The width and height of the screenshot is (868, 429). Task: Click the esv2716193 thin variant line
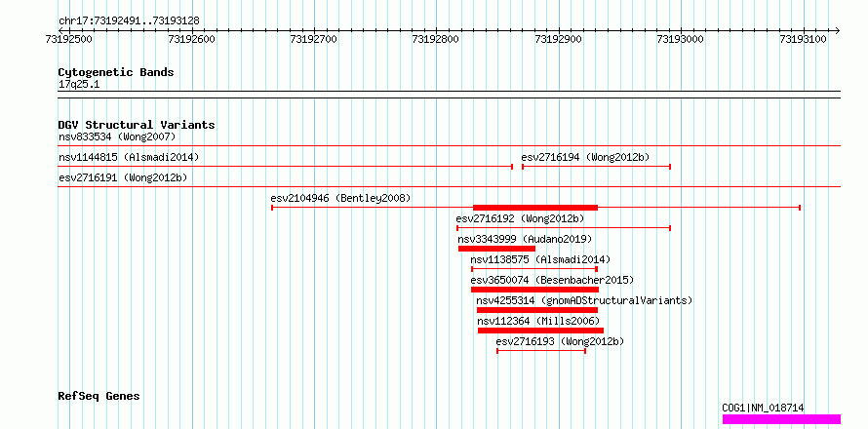541,351
